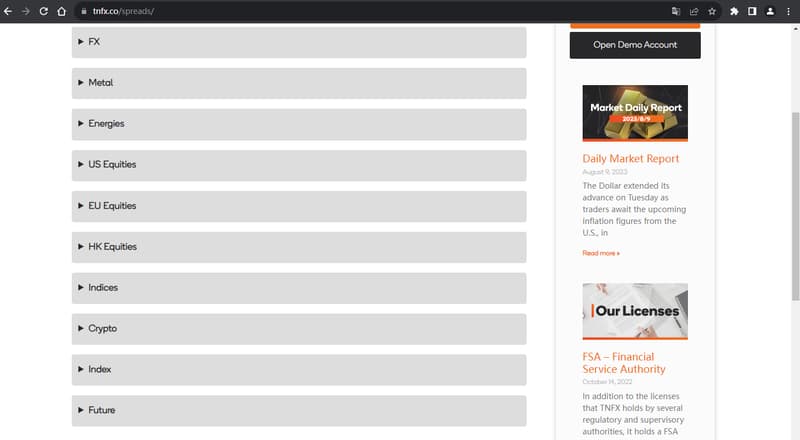This screenshot has width=800, height=440.
Task: Expand the Index section
Action: click(299, 370)
